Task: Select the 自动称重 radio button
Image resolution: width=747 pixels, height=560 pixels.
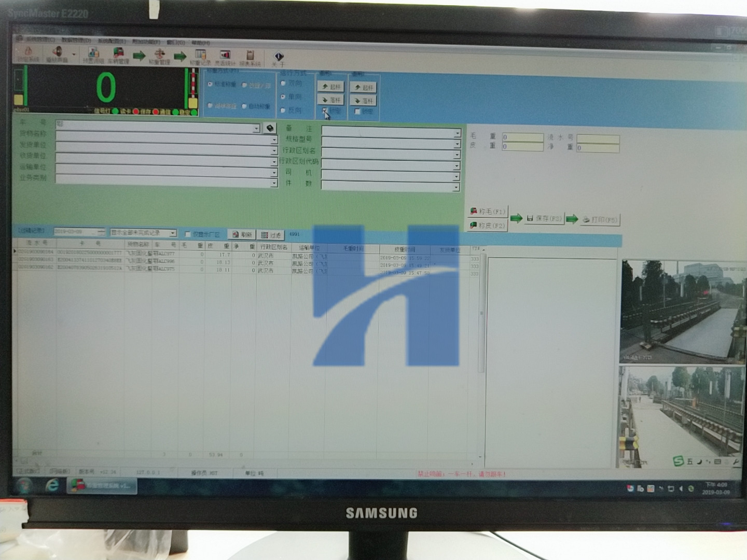Action: tap(244, 106)
